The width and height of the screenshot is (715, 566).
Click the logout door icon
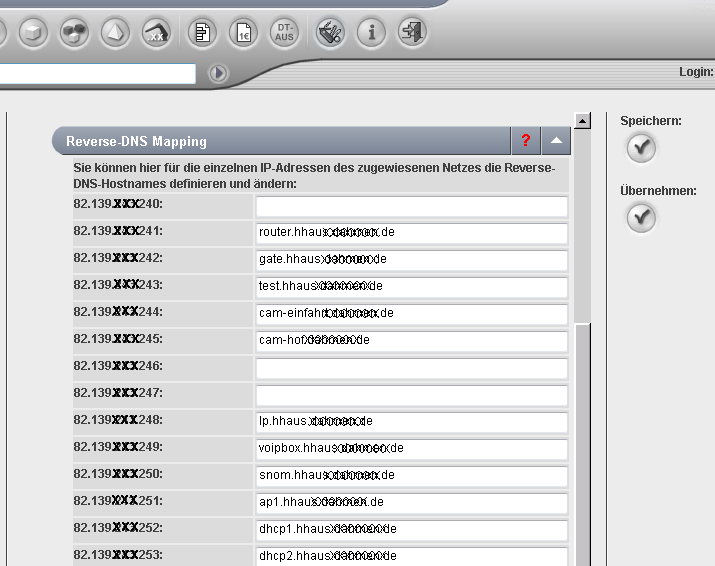[411, 33]
